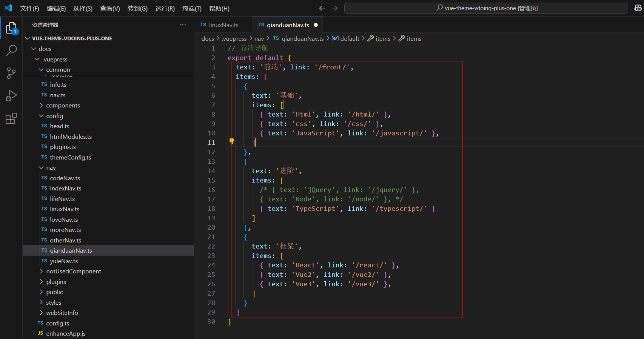
Task: Open the 终端(T) menu
Action: coord(192,8)
